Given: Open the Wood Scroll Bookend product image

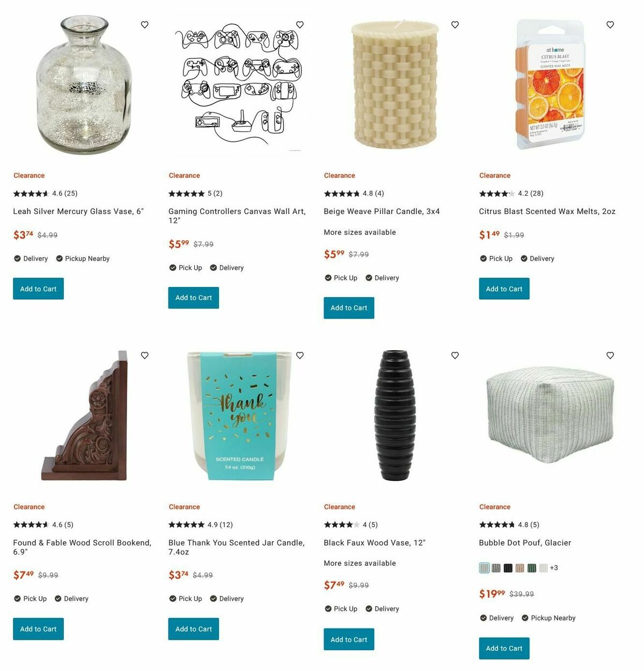Looking at the screenshot, I should [x=85, y=415].
